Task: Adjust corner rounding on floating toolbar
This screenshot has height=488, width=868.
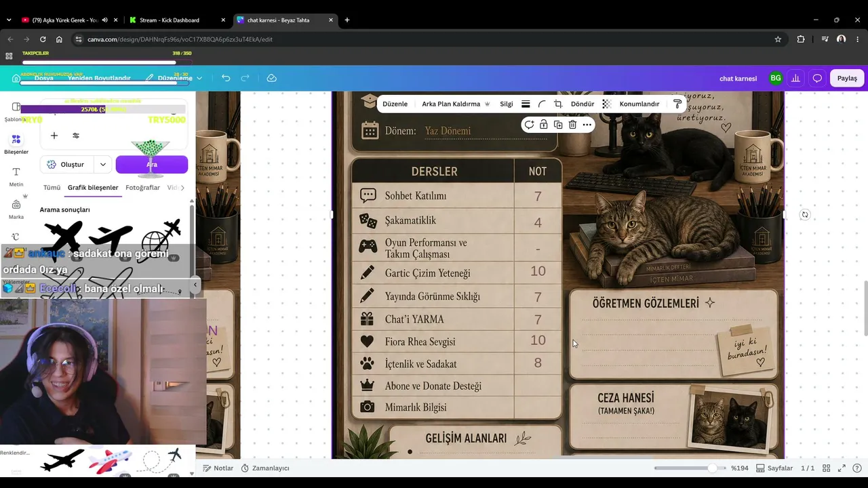Action: (x=542, y=104)
